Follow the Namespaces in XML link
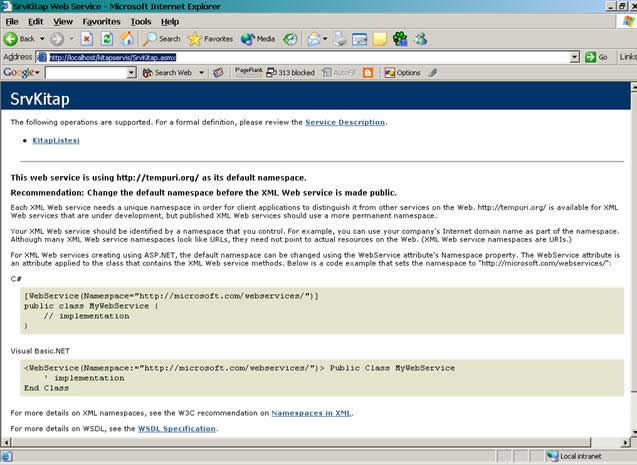Screen dimensions: 637x465 311,412
